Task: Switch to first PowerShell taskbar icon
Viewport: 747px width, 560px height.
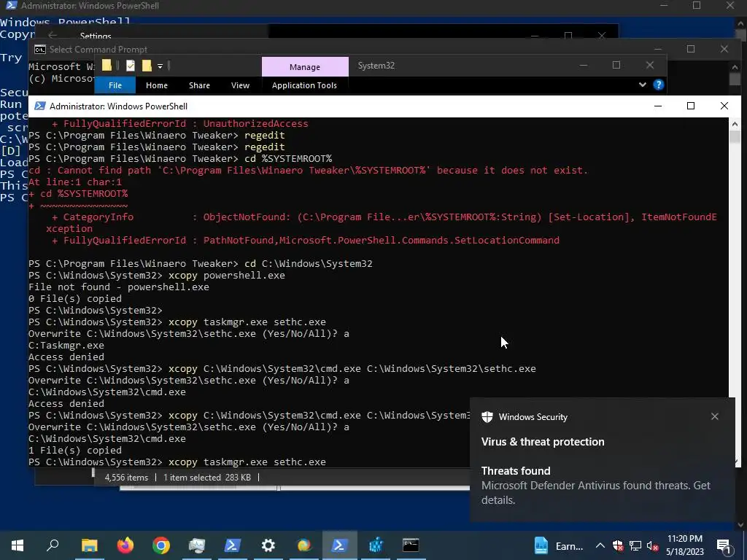Action: pyautogui.click(x=233, y=545)
